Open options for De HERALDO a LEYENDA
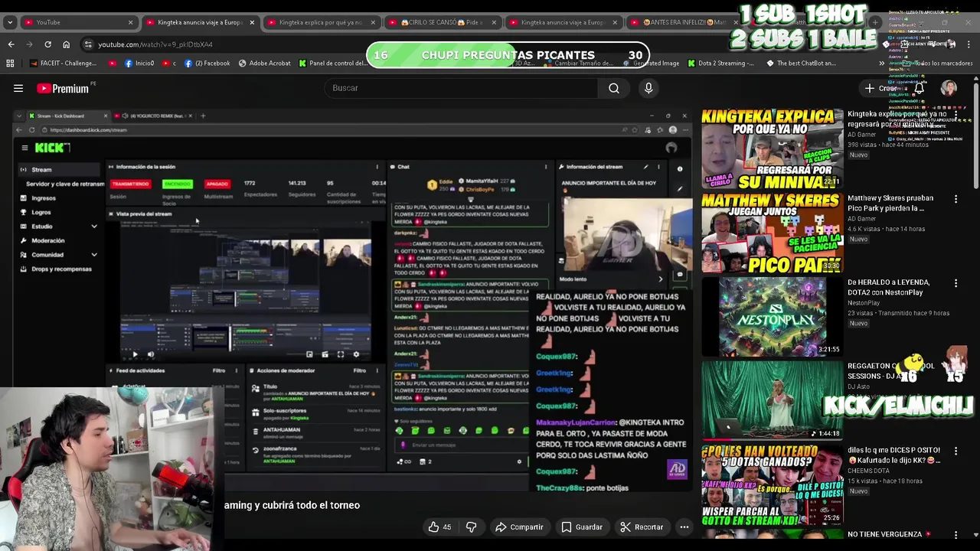The height and width of the screenshot is (551, 980). [x=955, y=283]
